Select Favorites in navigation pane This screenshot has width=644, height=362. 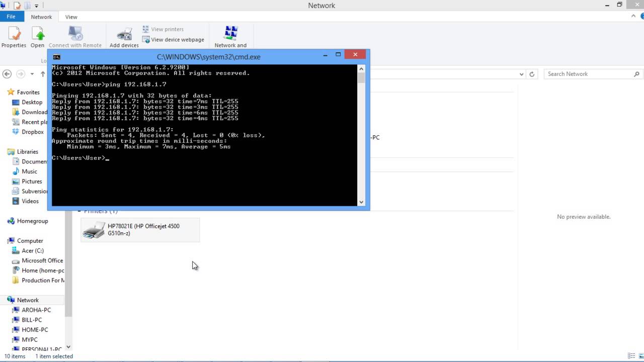[x=28, y=93]
